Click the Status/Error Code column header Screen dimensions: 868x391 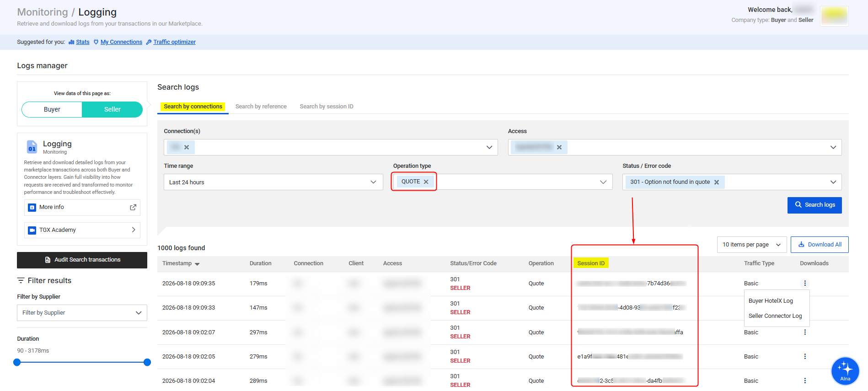(473, 263)
